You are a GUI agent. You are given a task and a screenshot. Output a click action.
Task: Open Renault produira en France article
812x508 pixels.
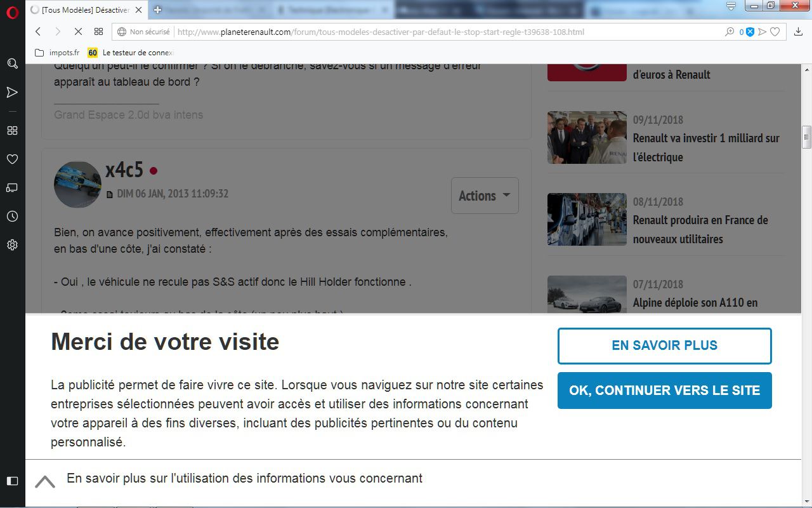700,229
